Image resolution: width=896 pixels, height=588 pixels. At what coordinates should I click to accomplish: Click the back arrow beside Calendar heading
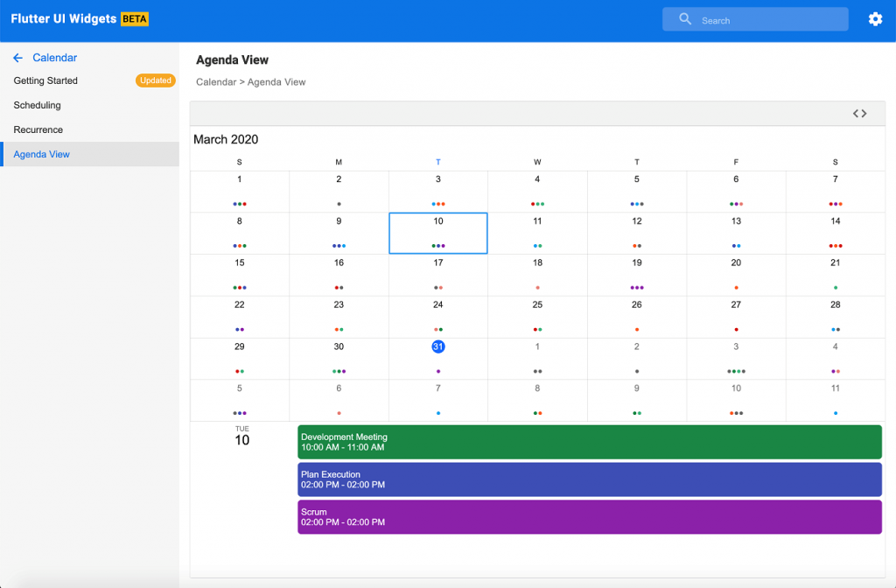[17, 57]
